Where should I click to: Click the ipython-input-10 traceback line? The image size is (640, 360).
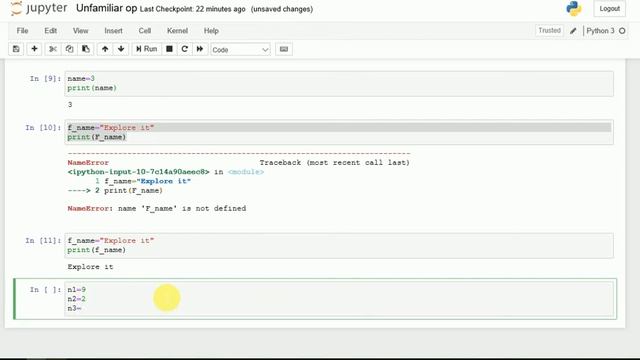pos(166,172)
